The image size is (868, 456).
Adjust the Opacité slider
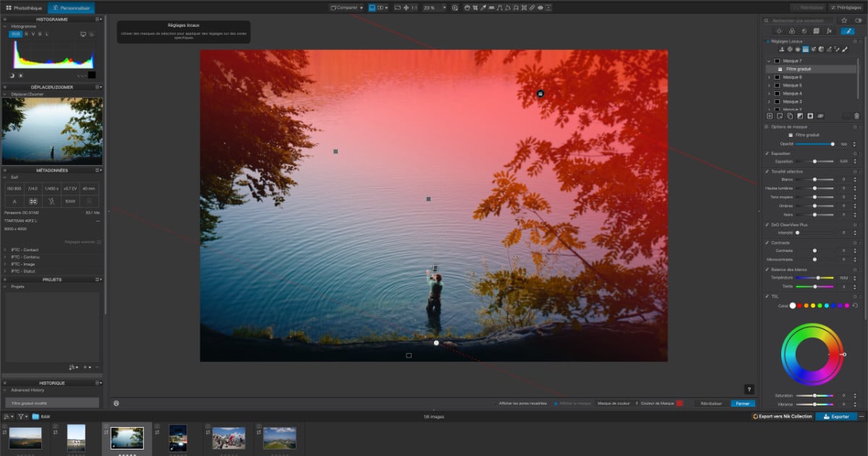click(x=814, y=144)
